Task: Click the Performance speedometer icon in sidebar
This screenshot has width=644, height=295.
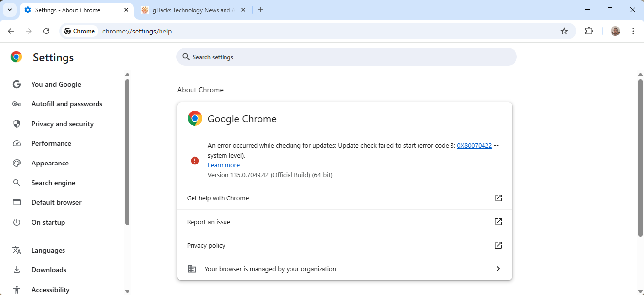Action: coord(17,143)
